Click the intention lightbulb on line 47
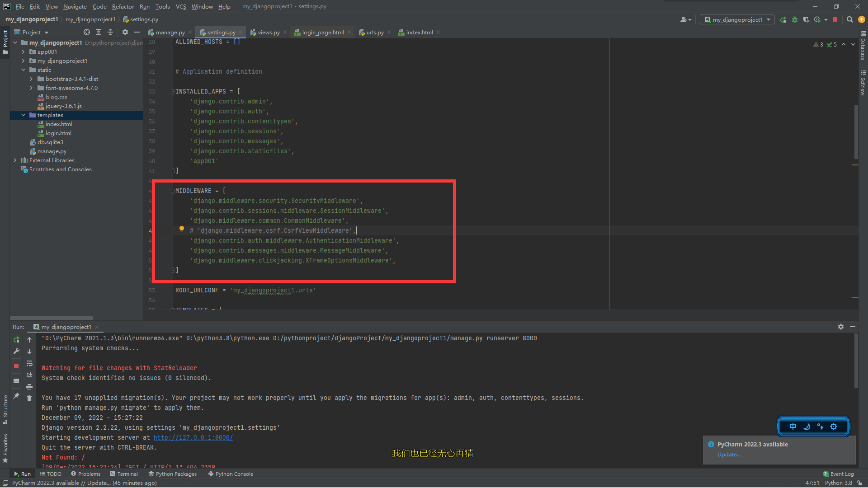This screenshot has width=868, height=488. (182, 229)
